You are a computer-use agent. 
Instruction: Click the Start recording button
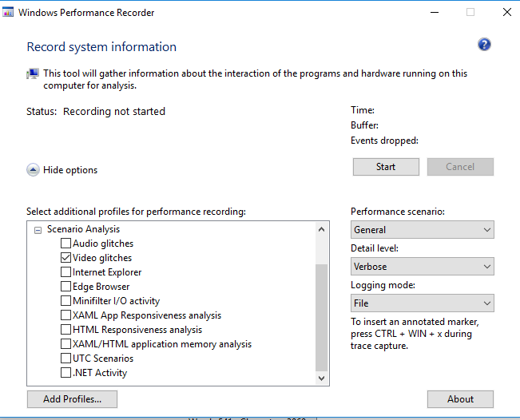tap(386, 167)
